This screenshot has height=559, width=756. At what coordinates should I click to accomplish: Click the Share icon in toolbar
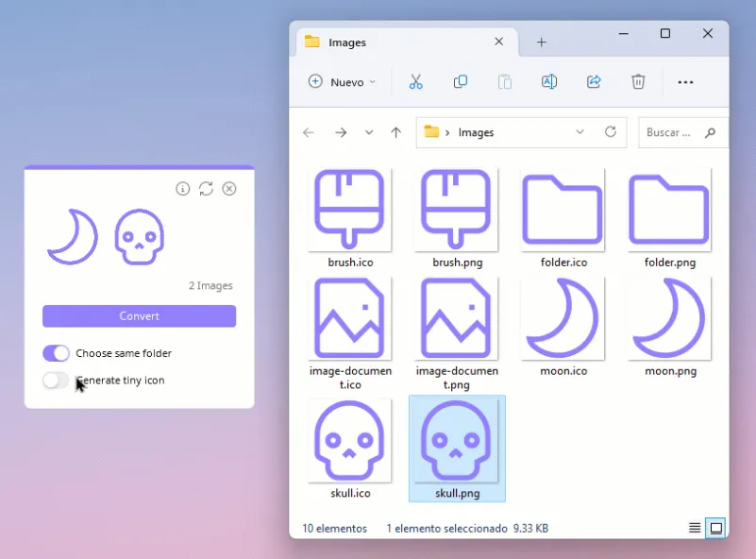click(594, 81)
